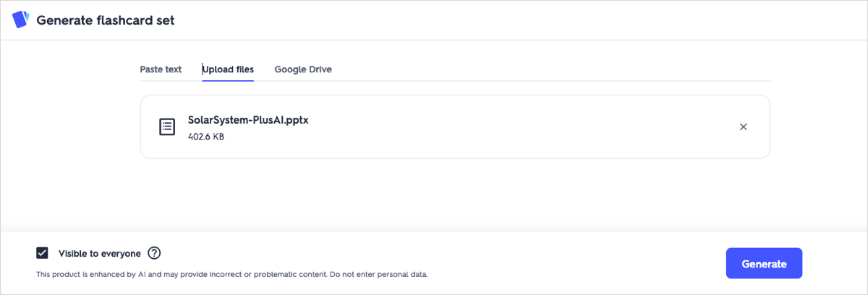Select the SolarSystem-PlusAI.pptx file name

click(x=248, y=120)
